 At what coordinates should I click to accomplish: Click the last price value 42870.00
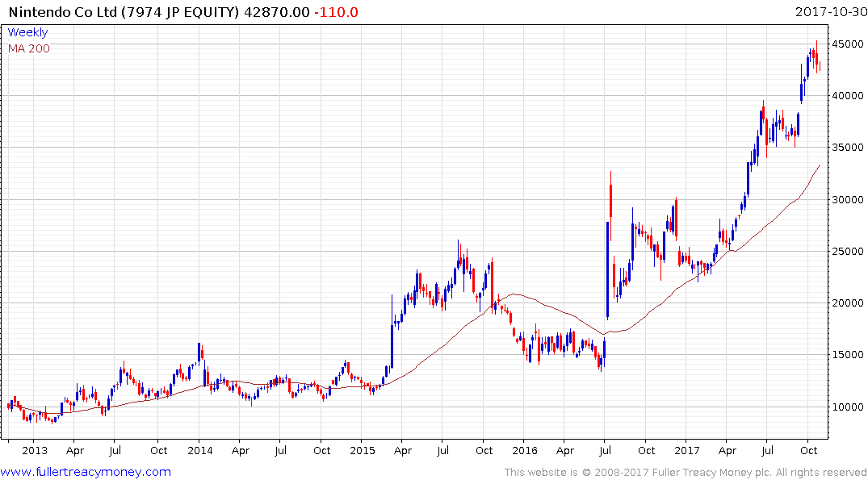coord(276,12)
